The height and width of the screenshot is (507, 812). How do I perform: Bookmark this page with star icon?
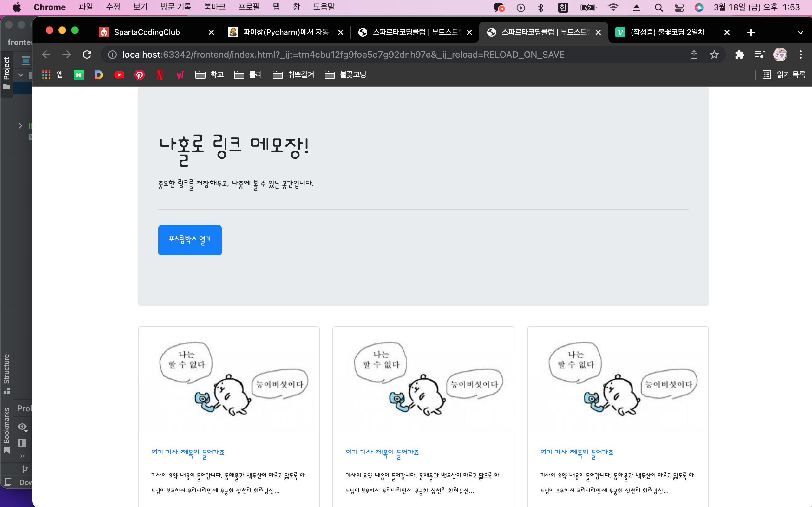coord(714,55)
